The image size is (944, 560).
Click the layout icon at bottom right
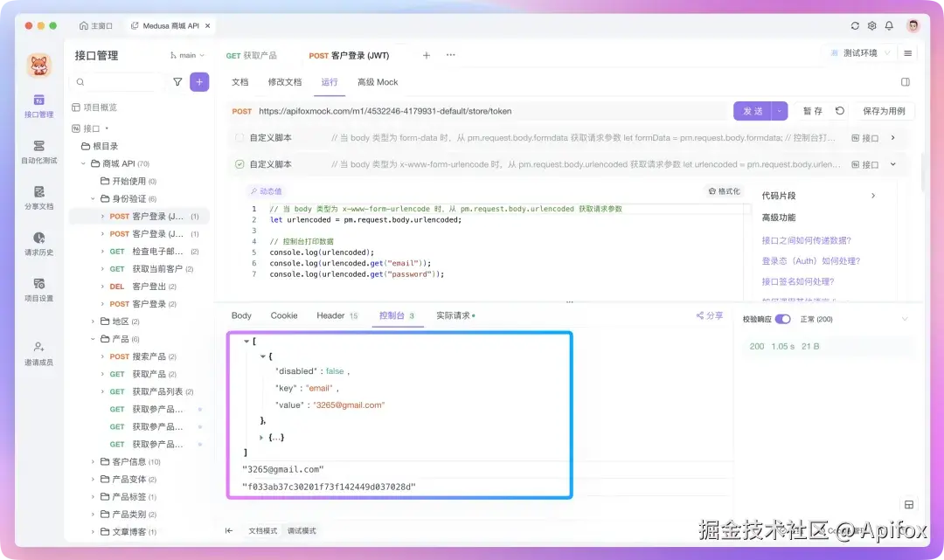[x=909, y=505]
